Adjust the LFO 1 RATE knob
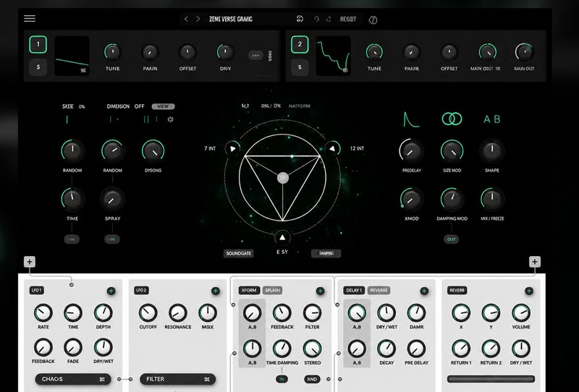This screenshot has height=392, width=579. pos(43,313)
